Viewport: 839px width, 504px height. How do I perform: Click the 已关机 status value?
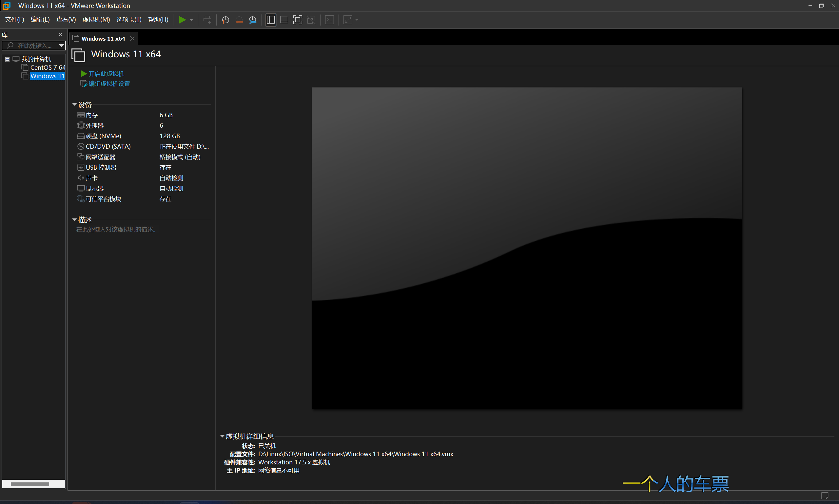(267, 446)
